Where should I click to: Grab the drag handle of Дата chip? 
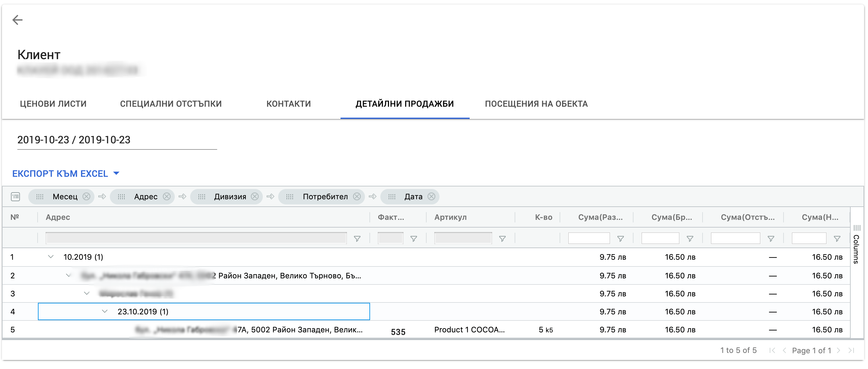click(392, 197)
